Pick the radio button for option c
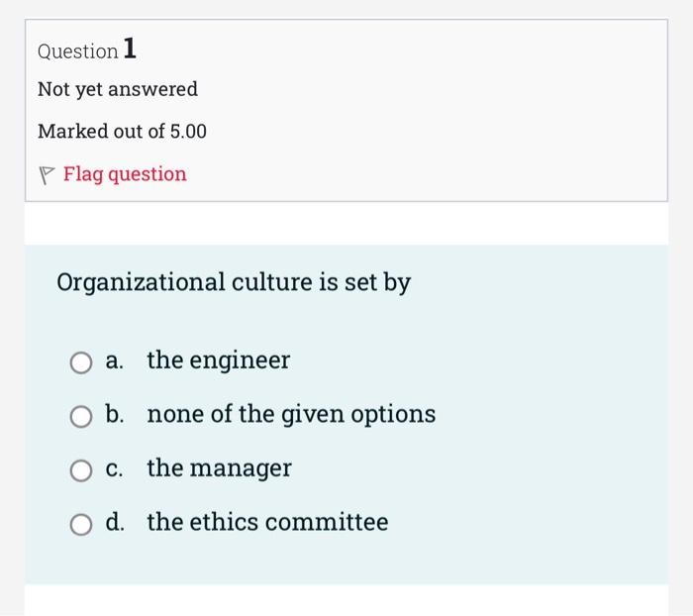The height and width of the screenshot is (616, 693). (81, 470)
